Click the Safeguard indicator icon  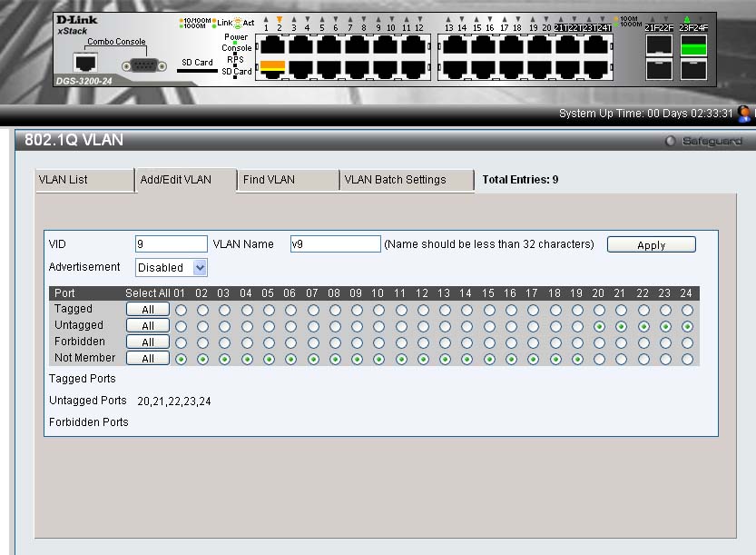tap(671, 141)
